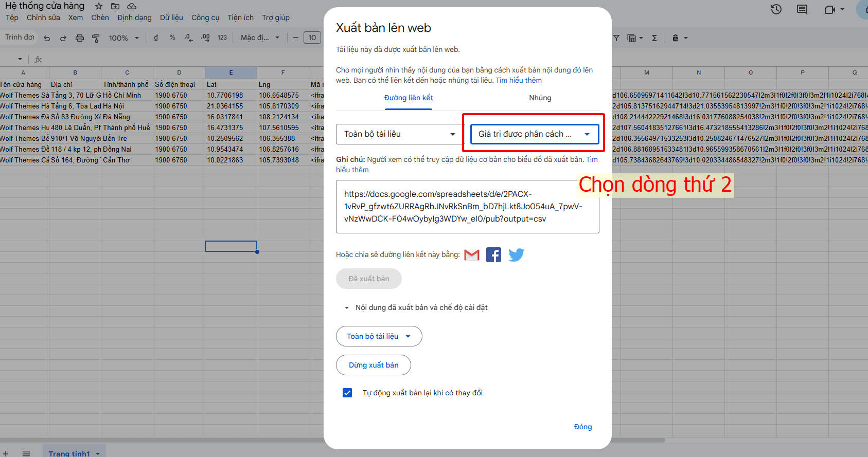This screenshot has width=868, height=457.
Task: Open the Trang tính1 sheet tab
Action: click(69, 453)
